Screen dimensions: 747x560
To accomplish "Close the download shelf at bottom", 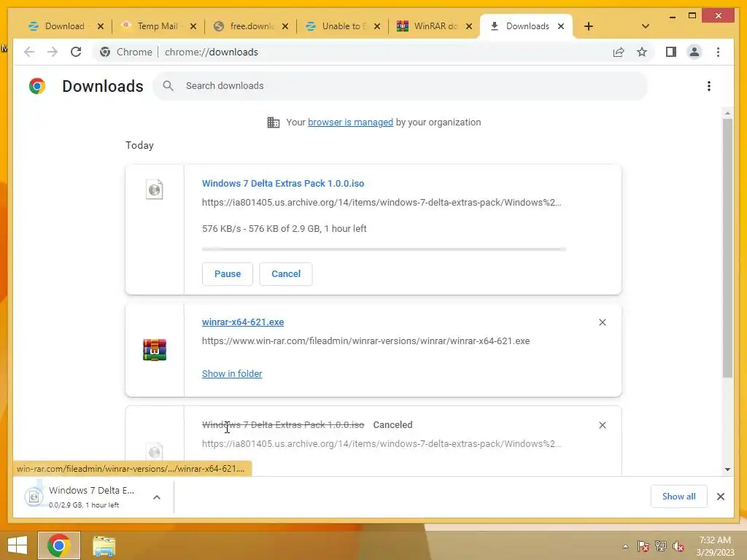I will tap(720, 497).
